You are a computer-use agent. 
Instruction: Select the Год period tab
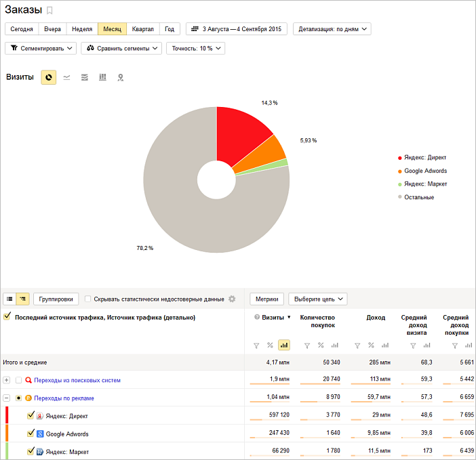tap(170, 29)
